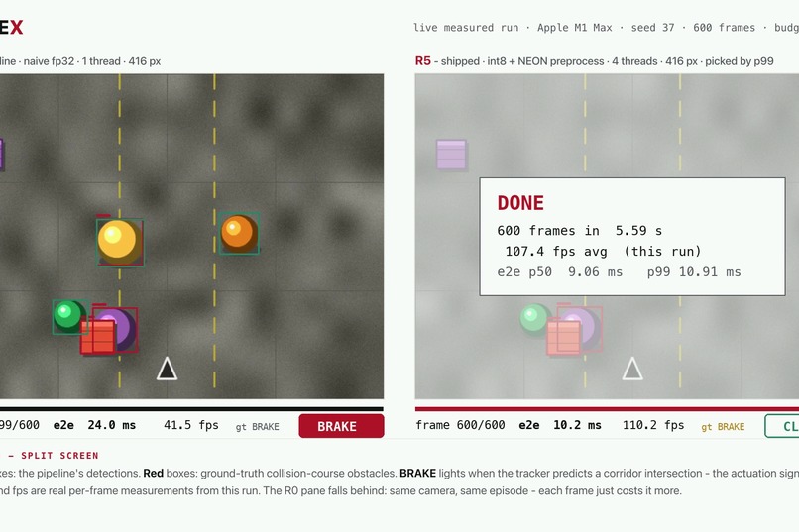Click the faded red crate in the right pane
This screenshot has height=532, width=799.
(564, 337)
